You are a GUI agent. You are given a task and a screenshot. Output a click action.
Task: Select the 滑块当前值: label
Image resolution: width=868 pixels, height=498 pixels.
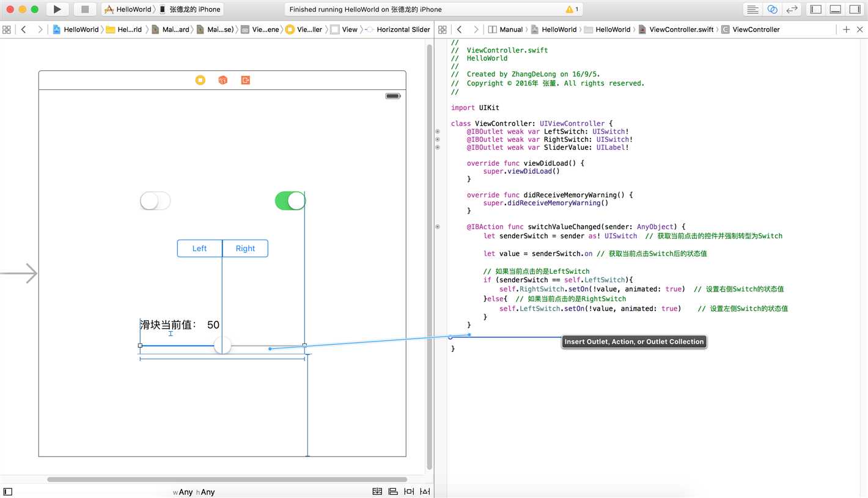[169, 324]
